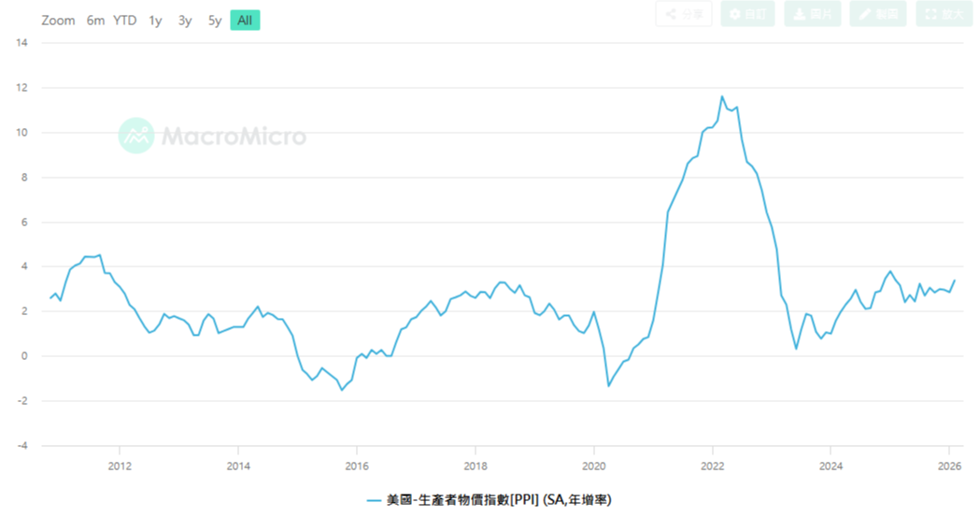Click the latest data point in 2026
The width and height of the screenshot is (980, 517).
click(x=954, y=280)
